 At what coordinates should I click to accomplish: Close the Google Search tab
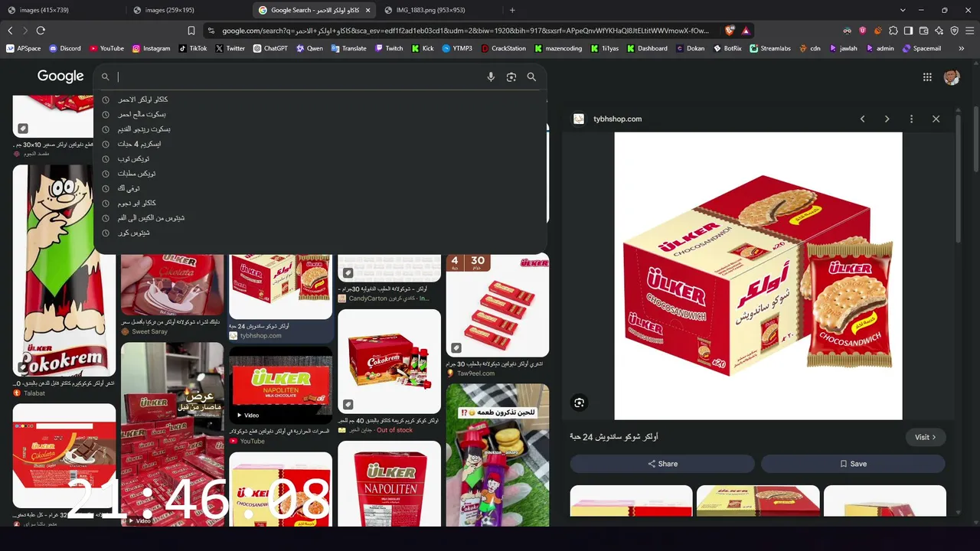coord(368,10)
